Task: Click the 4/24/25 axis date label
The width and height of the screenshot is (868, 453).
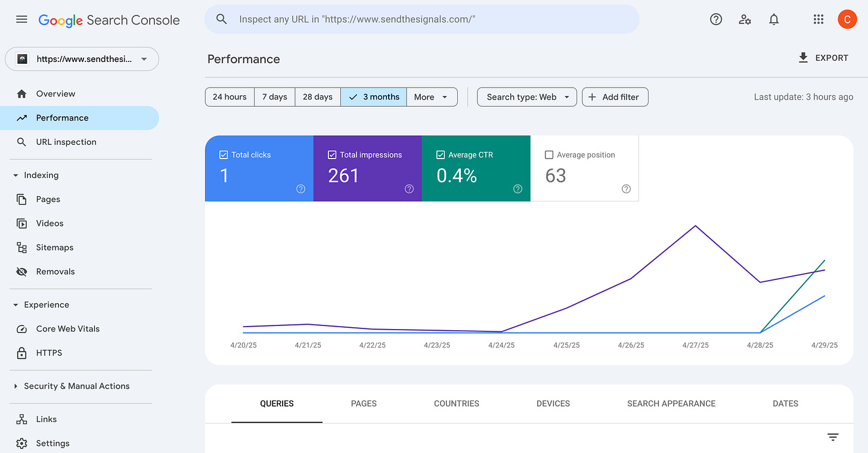Action: [501, 345]
